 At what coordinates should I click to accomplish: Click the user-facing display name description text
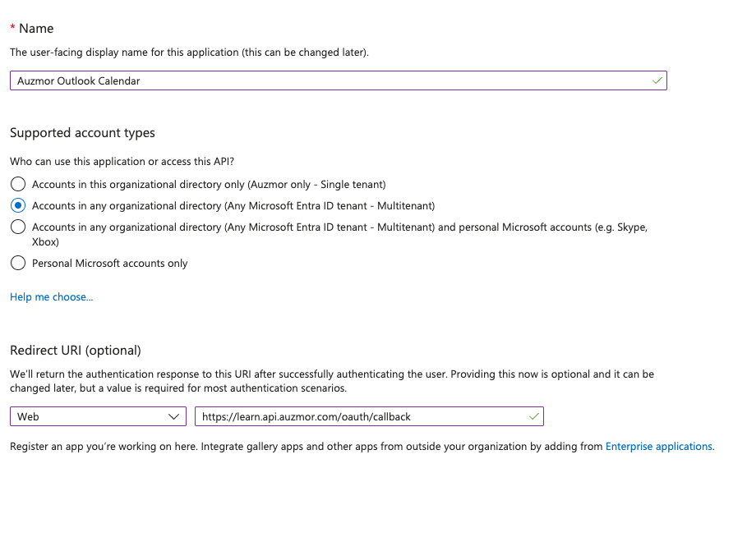point(189,53)
